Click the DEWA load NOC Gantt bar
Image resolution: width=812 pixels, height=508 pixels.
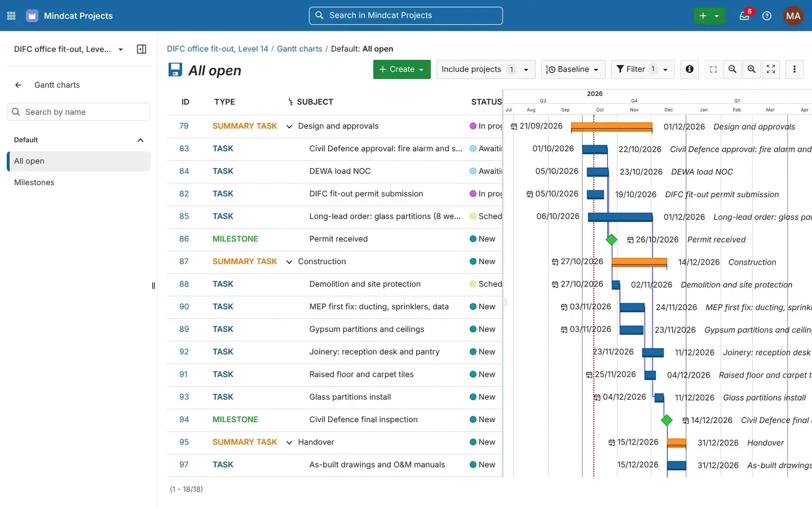598,172
